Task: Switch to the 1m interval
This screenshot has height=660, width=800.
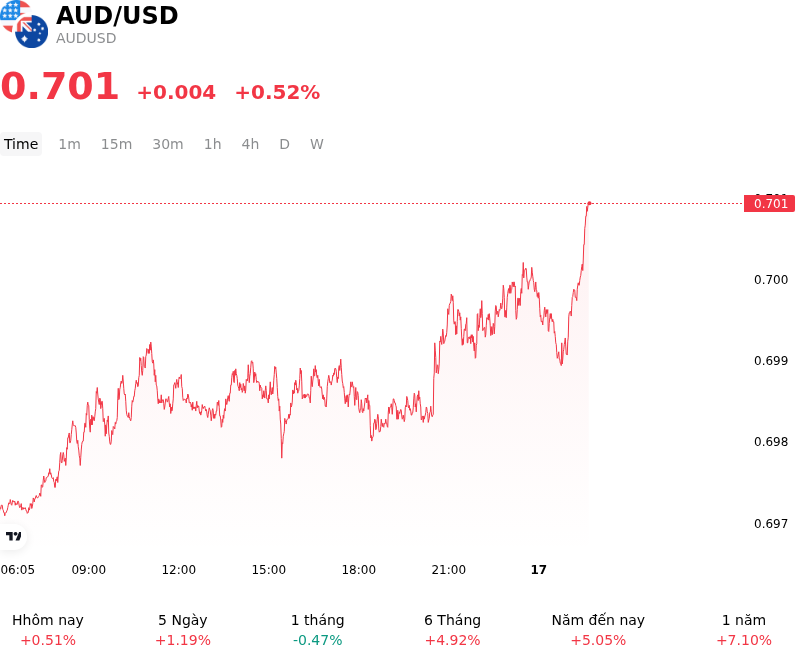Action: (x=69, y=144)
